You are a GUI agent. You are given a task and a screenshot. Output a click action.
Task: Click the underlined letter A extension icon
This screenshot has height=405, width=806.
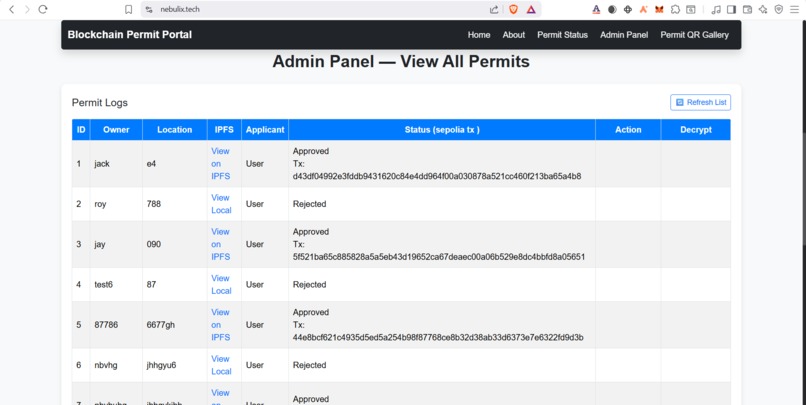[x=596, y=9]
